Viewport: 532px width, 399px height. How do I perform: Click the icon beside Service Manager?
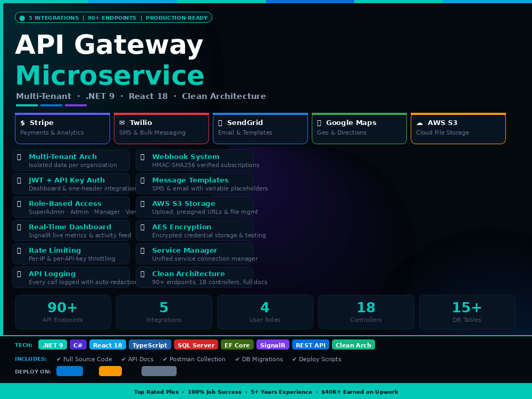point(143,251)
